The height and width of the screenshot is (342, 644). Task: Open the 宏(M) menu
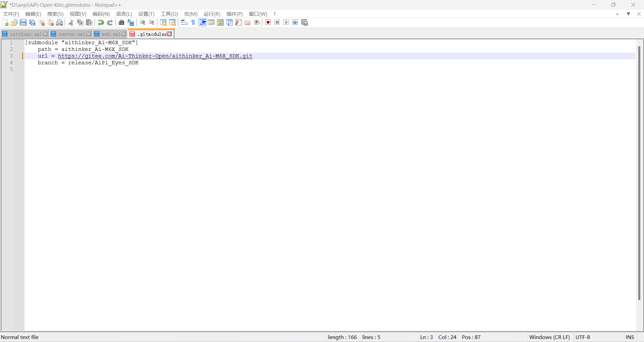point(191,14)
